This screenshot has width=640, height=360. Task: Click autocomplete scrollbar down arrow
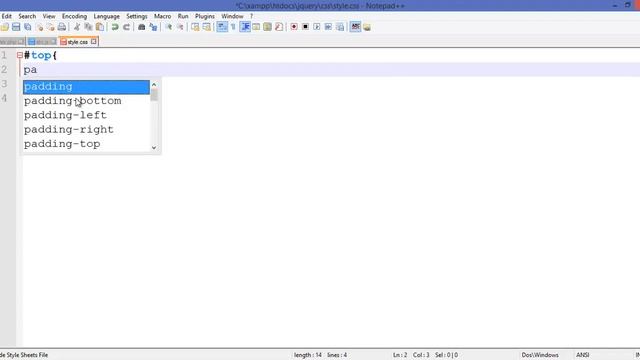[x=154, y=148]
